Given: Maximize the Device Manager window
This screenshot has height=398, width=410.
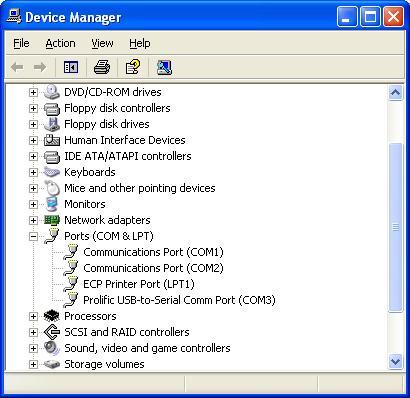Looking at the screenshot, I should pyautogui.click(x=370, y=17).
